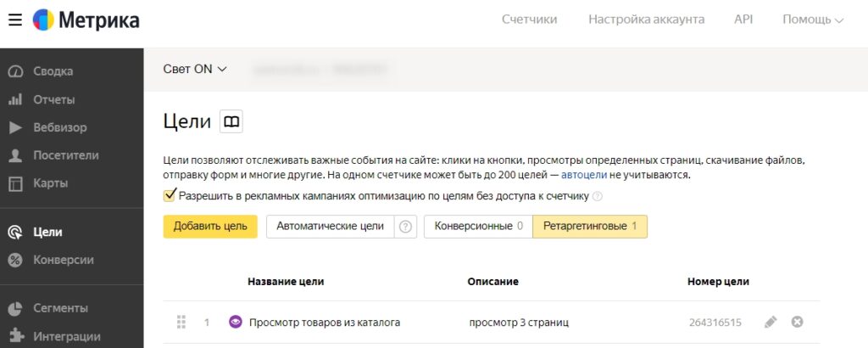
Task: Open the Помощь dropdown menu
Action: click(813, 20)
